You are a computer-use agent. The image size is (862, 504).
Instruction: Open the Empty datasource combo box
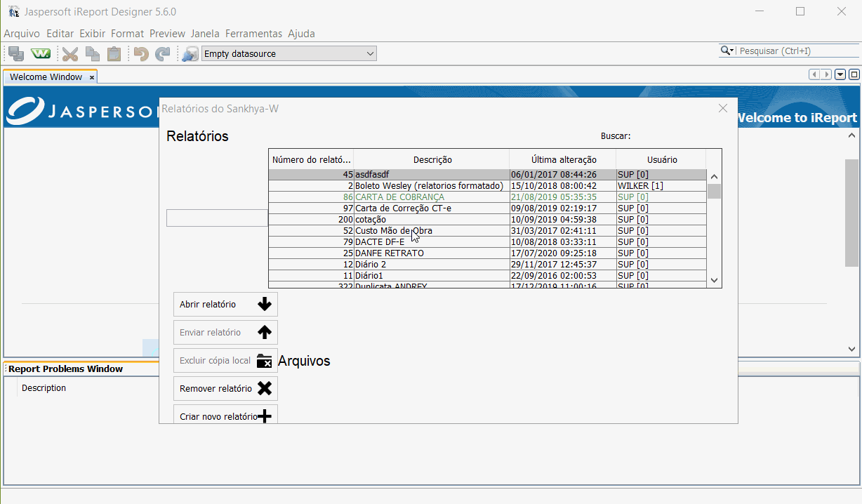(x=289, y=53)
